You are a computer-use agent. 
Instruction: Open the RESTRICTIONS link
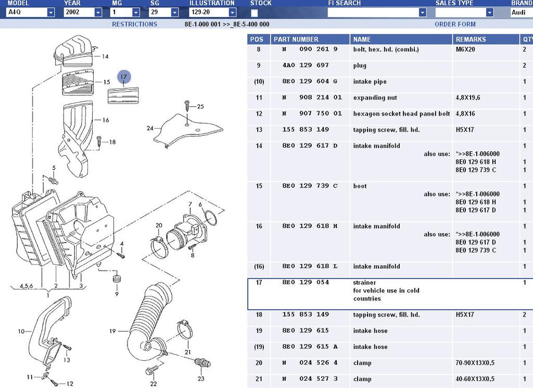[x=134, y=24]
